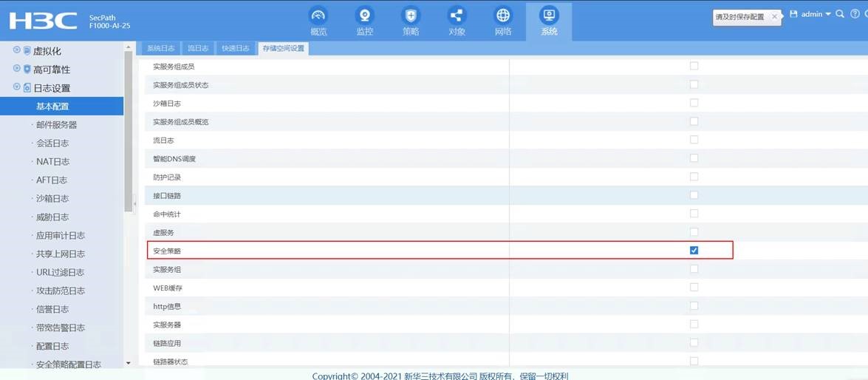This screenshot has width=868, height=380.
Task: Open URL过滤日志 in the sidebar
Action: coord(61,273)
